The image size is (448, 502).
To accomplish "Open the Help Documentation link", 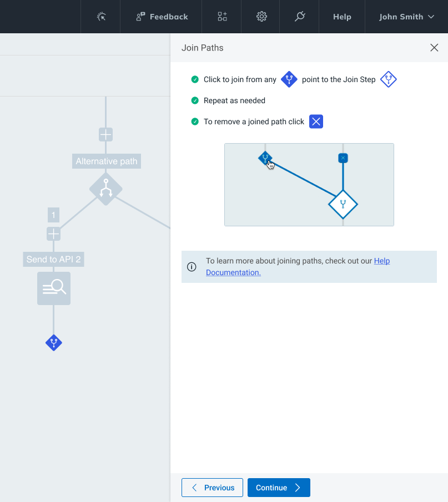I will tap(233, 272).
